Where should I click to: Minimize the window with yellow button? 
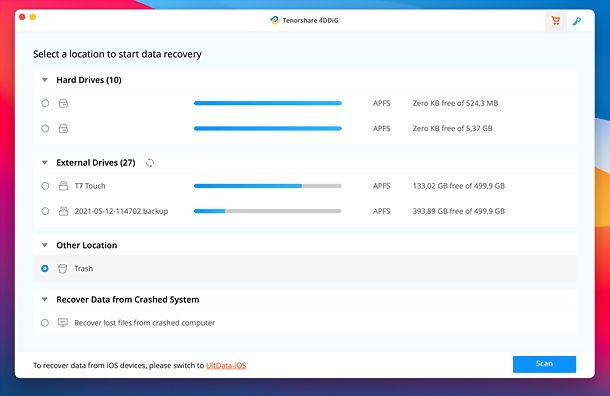33,17
